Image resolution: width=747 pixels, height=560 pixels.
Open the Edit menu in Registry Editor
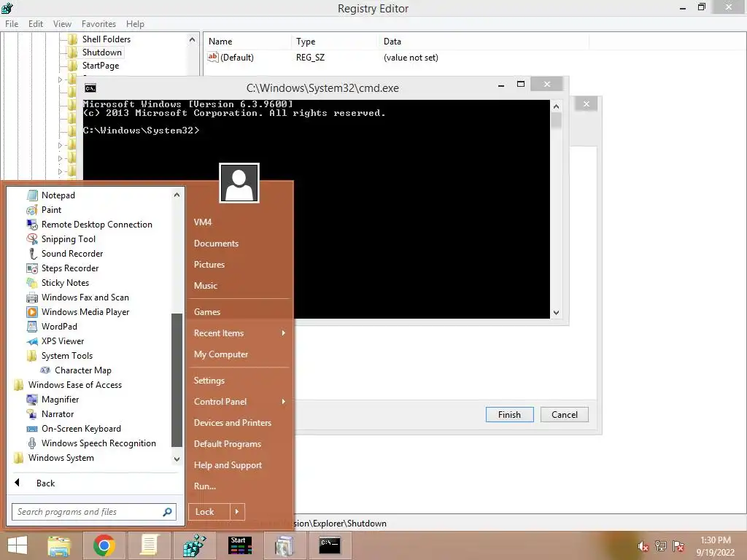coord(36,24)
